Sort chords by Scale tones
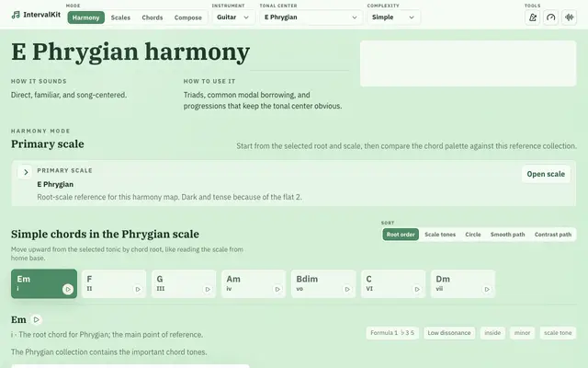The height and width of the screenshot is (368, 588). [440, 235]
